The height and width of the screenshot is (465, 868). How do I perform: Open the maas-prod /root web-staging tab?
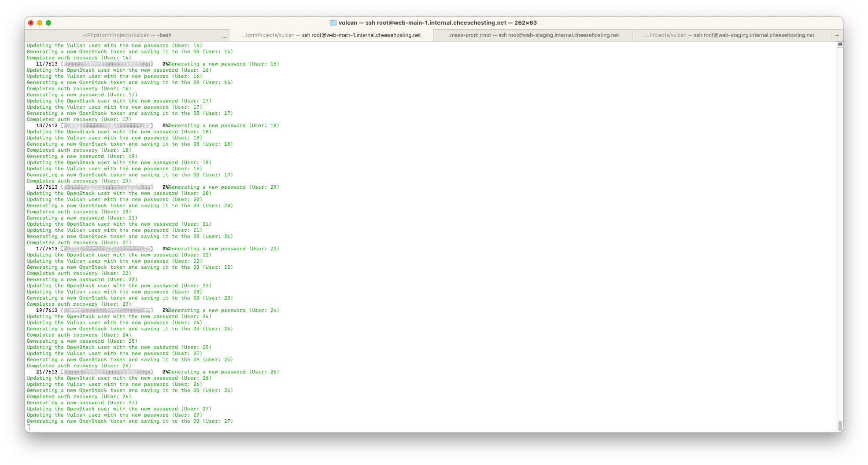[x=532, y=35]
